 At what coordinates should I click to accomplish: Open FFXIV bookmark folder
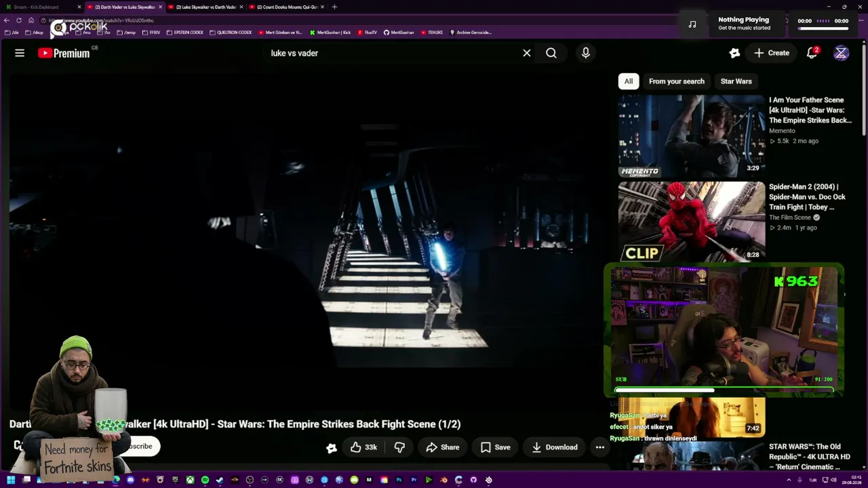(152, 33)
